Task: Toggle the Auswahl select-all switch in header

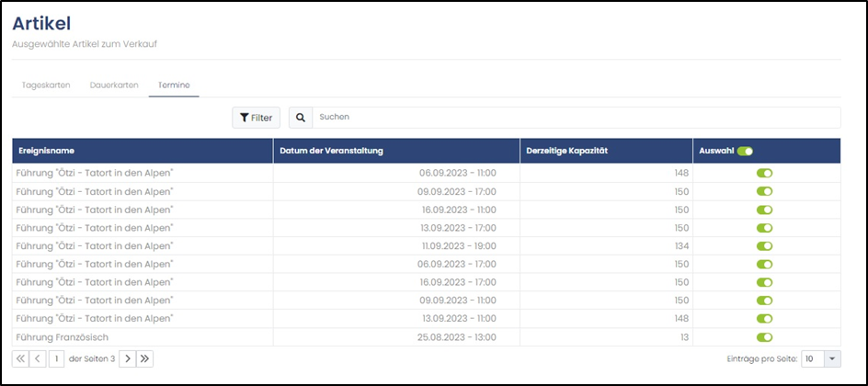Action: point(745,151)
